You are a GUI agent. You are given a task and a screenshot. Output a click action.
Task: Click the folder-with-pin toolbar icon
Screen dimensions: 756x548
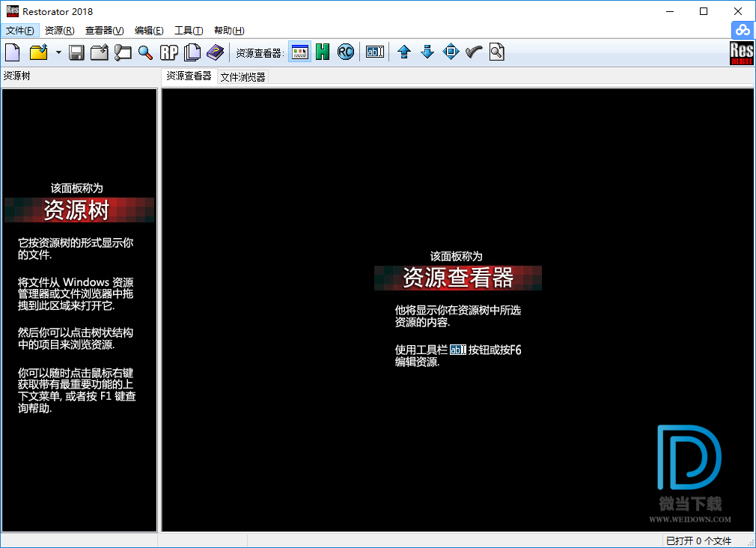point(123,52)
